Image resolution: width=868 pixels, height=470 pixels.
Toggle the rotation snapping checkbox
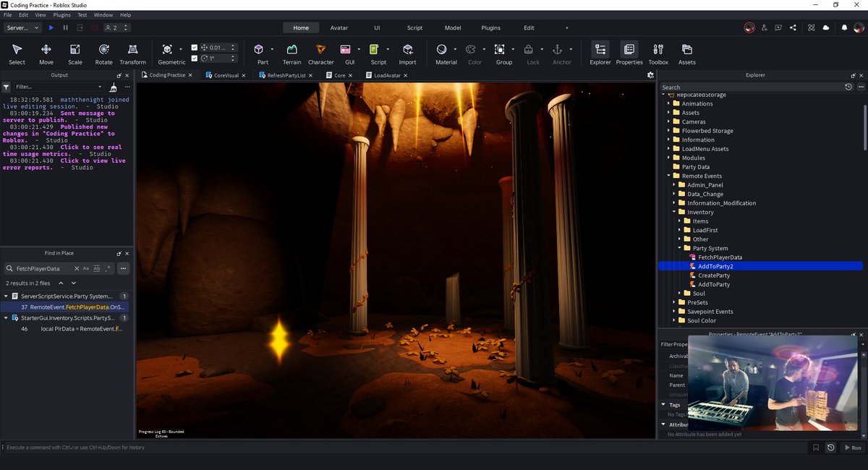[x=194, y=58]
